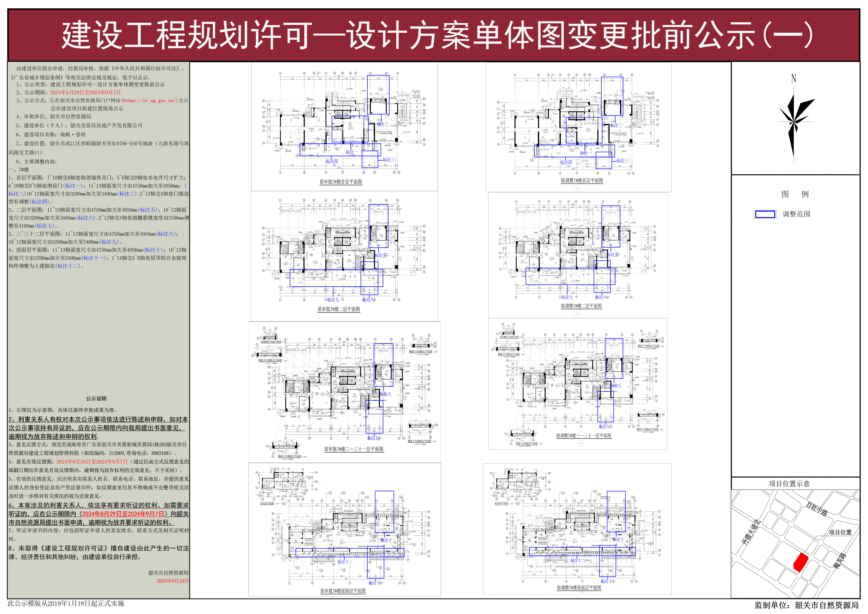The height and width of the screenshot is (614, 868).
Task: Click the caption 原审批7#楼首层平面图
Action: [341, 182]
